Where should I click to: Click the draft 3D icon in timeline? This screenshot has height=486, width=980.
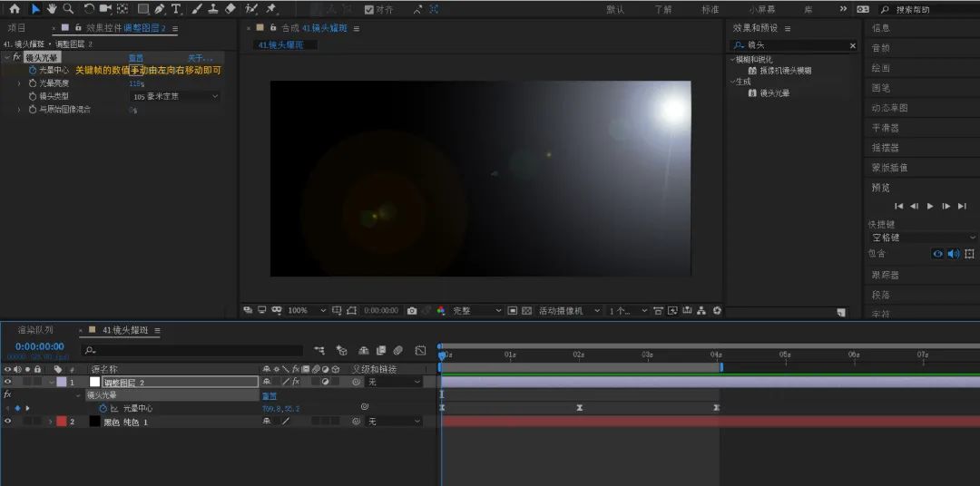[341, 350]
